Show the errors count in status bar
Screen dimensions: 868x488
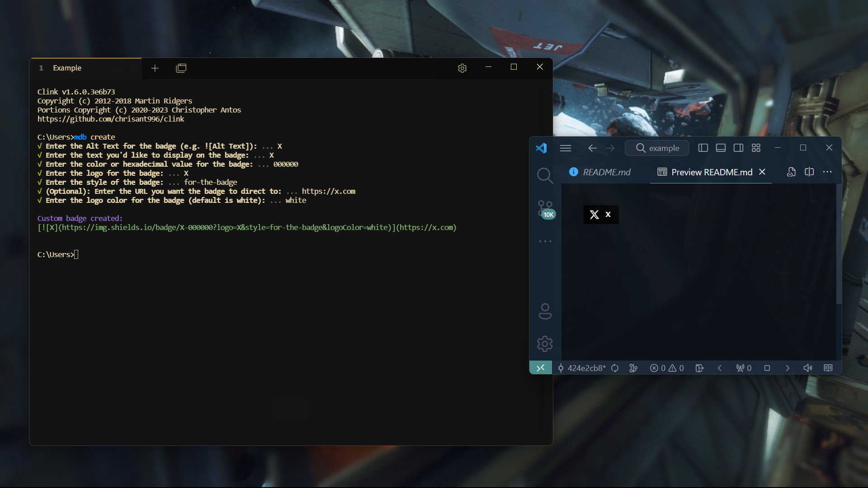click(658, 368)
